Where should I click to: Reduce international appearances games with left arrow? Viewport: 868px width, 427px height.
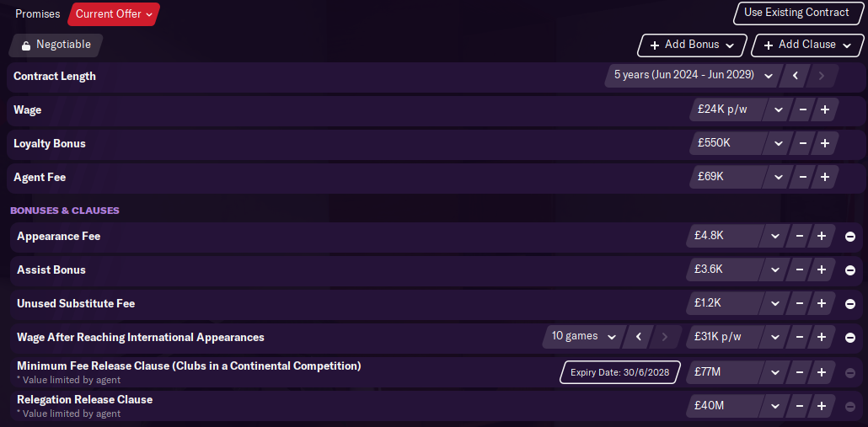[x=639, y=337]
